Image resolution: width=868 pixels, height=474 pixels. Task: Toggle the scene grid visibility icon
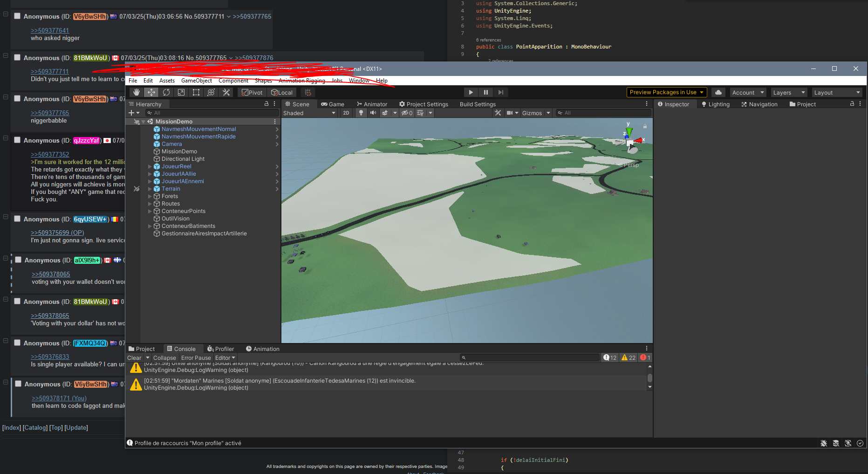click(x=420, y=113)
